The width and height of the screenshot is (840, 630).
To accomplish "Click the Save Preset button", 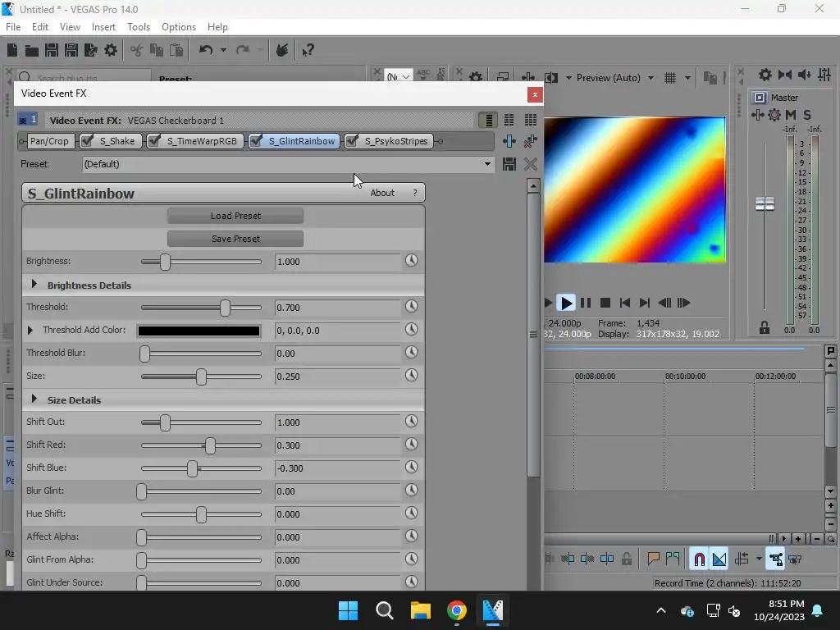I will 235,239.
